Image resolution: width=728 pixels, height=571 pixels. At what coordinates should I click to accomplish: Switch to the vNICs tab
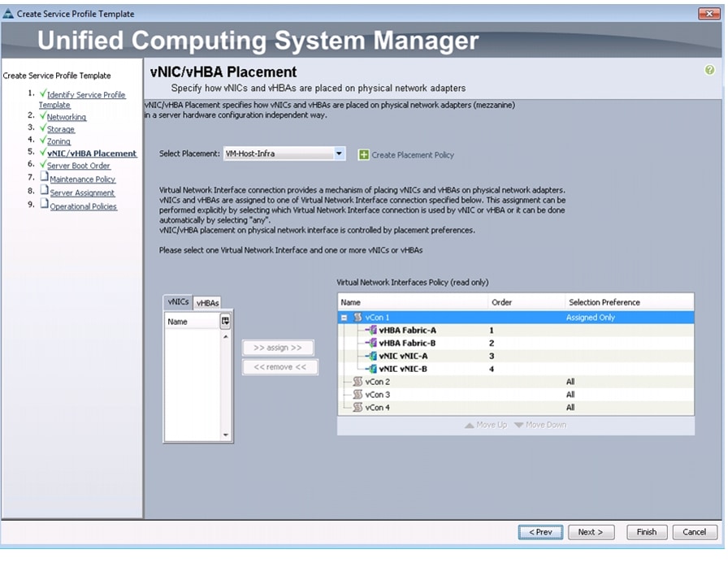coord(178,302)
